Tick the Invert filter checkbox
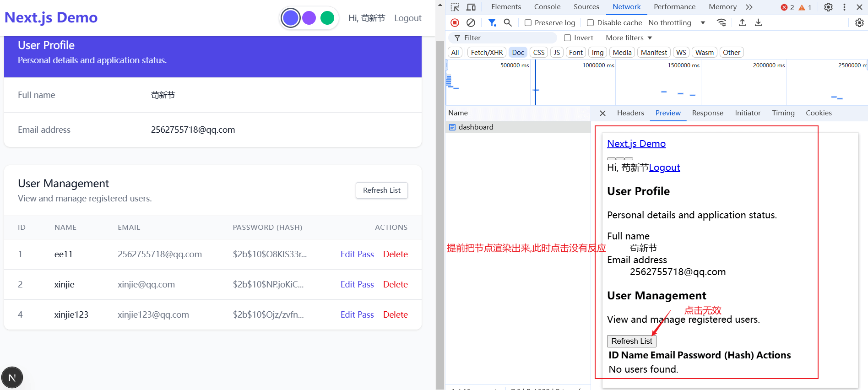Image resolution: width=868 pixels, height=390 pixels. (568, 38)
